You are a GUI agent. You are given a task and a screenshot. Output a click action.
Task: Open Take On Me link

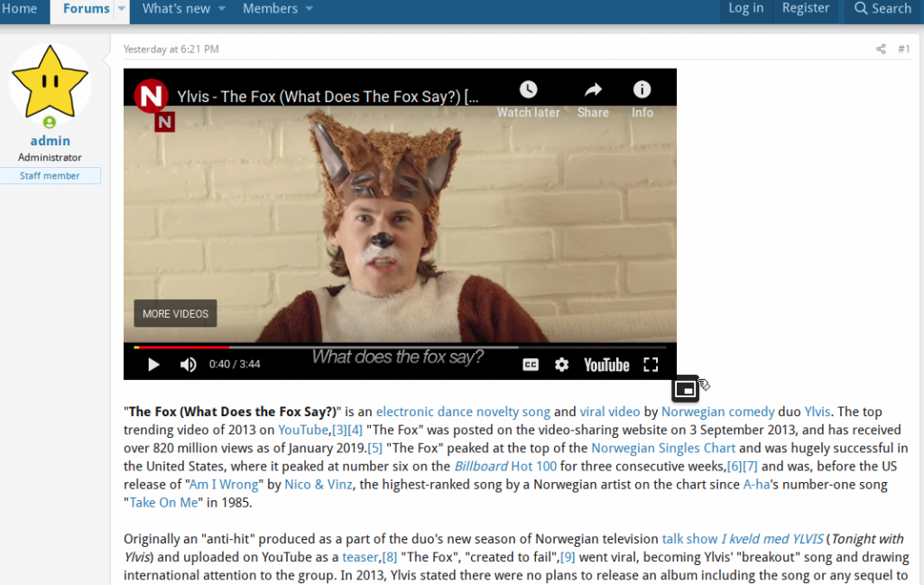pyautogui.click(x=164, y=503)
